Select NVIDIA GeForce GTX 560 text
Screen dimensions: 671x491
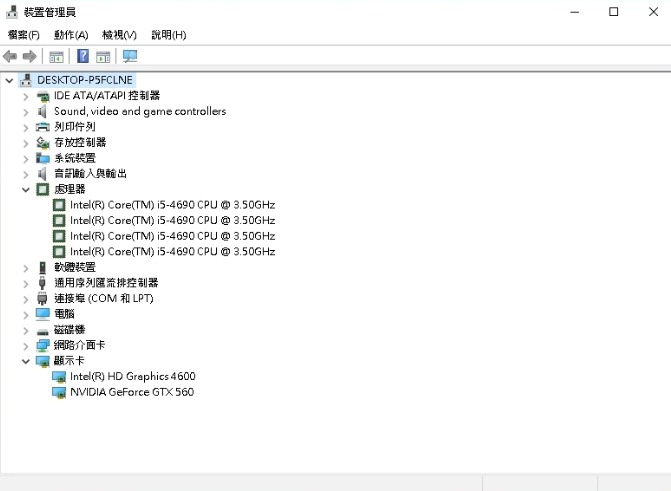[132, 392]
